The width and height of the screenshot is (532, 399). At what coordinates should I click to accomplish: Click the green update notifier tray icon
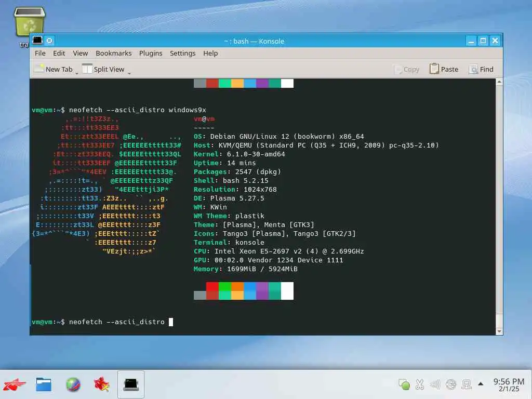pos(404,384)
